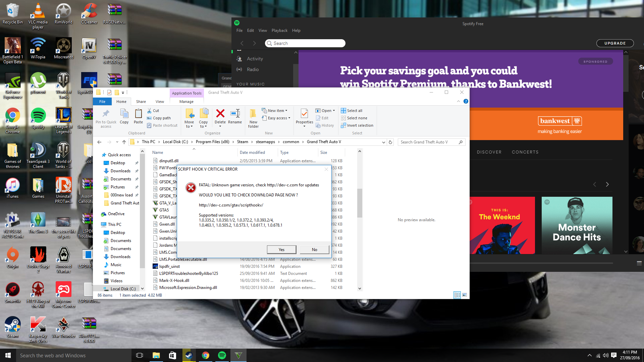
Task: Open Spotify Playback menu
Action: (279, 31)
